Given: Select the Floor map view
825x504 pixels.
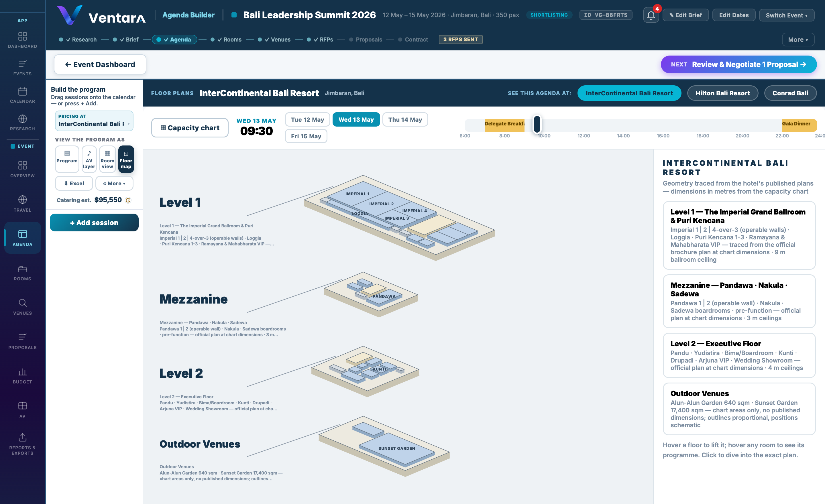Looking at the screenshot, I should (x=126, y=159).
